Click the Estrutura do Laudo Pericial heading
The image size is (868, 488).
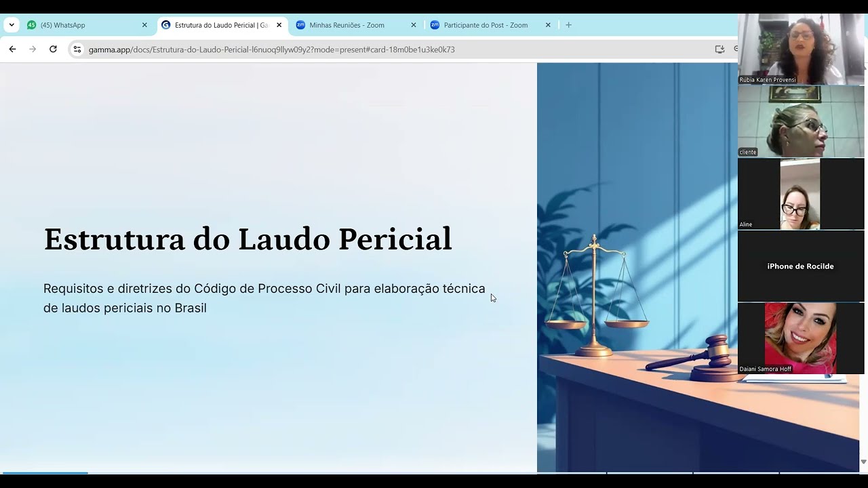[248, 239]
